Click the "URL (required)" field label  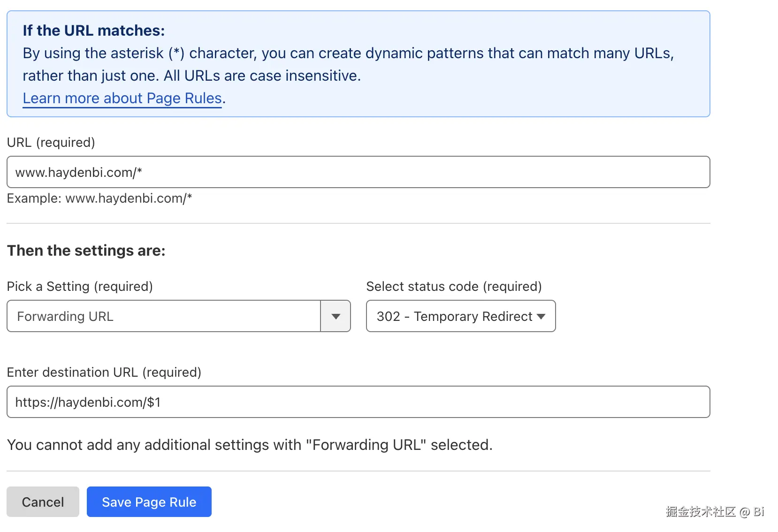pyautogui.click(x=51, y=142)
